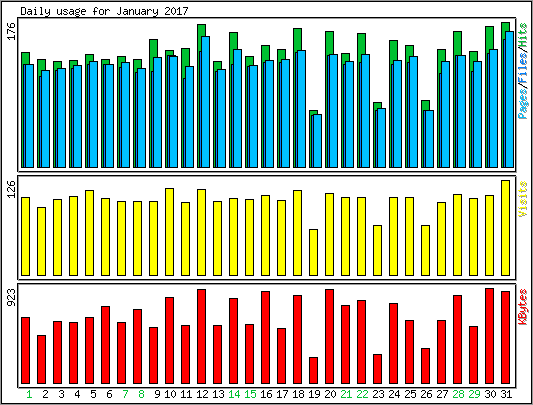Click green day label 14

[x=234, y=394]
